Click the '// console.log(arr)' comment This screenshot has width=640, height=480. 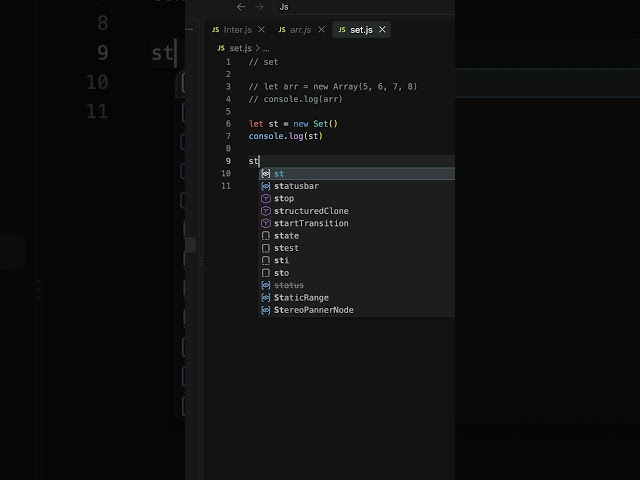(296, 99)
